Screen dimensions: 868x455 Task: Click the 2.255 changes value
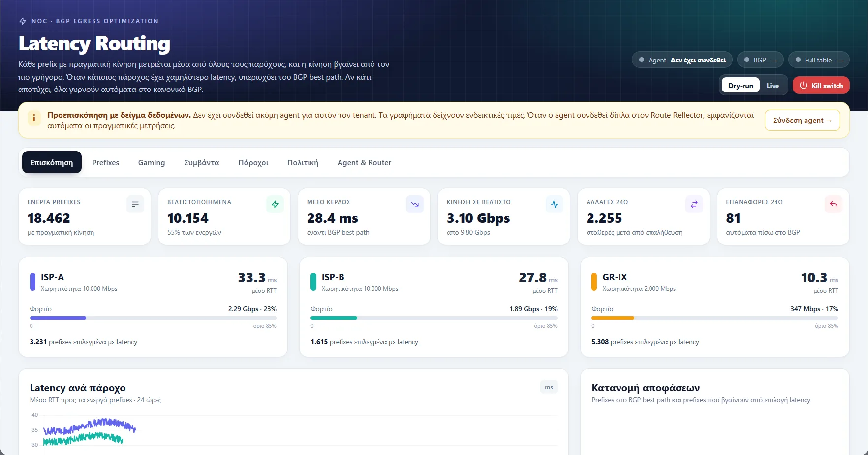pos(604,218)
